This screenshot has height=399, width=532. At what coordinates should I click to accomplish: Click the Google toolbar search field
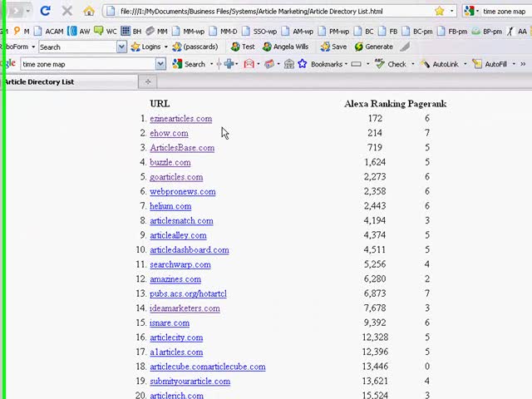[x=88, y=64]
